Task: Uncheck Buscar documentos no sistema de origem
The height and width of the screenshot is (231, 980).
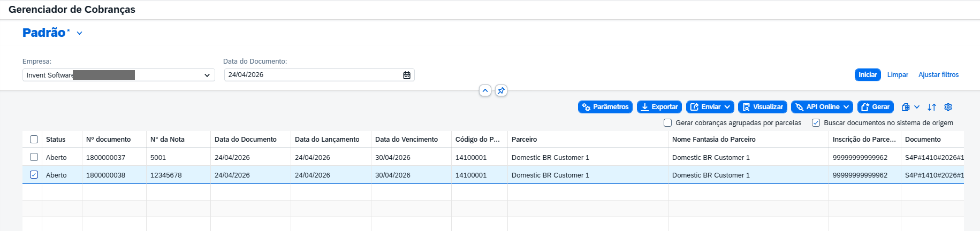Action: pyautogui.click(x=816, y=122)
